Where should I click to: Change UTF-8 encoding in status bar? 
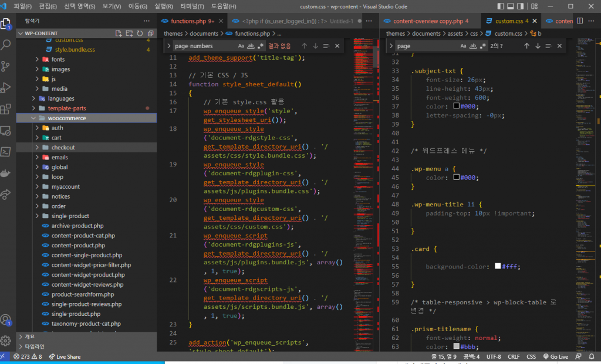click(494, 356)
